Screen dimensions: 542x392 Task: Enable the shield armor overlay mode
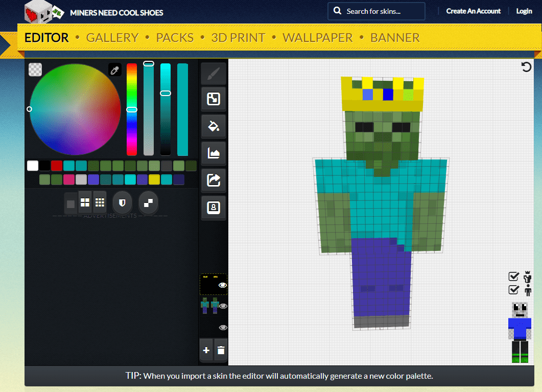122,202
